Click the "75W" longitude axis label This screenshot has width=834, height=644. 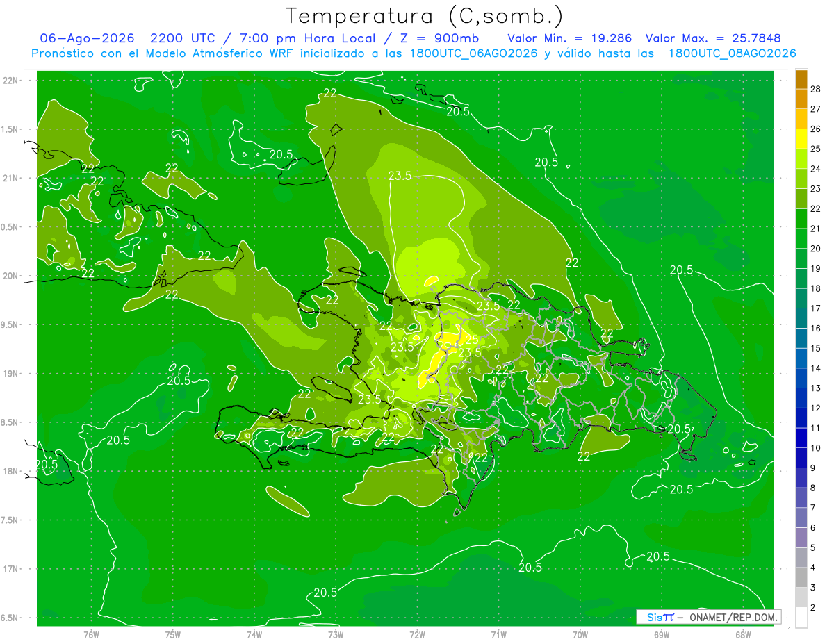click(x=173, y=635)
